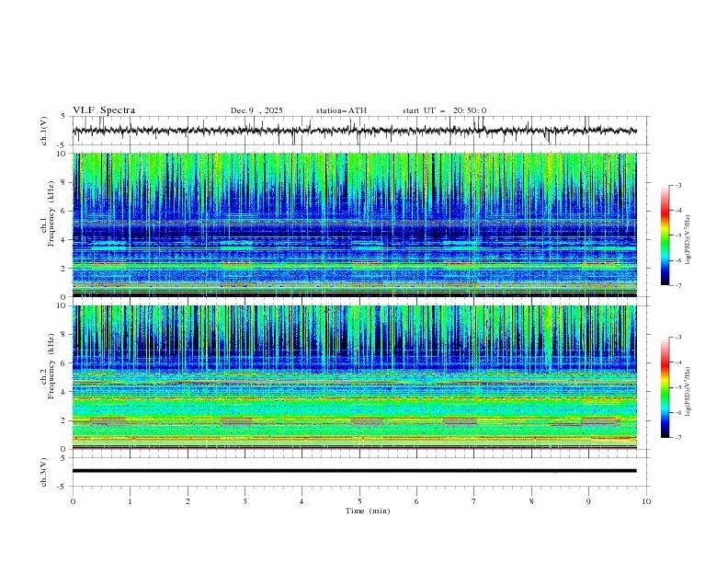This screenshot has width=728, height=563.
Task: Click the -3 value on ch.1 color scale
Action: [x=678, y=186]
